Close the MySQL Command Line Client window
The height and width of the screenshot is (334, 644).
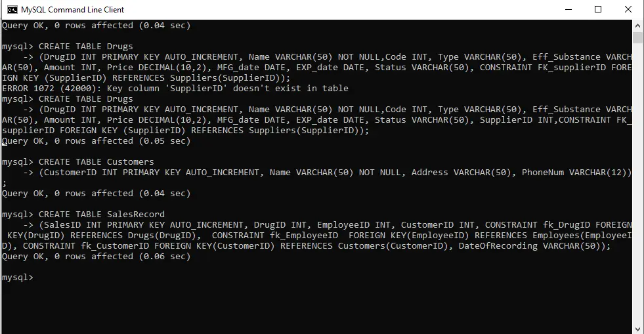click(x=628, y=9)
